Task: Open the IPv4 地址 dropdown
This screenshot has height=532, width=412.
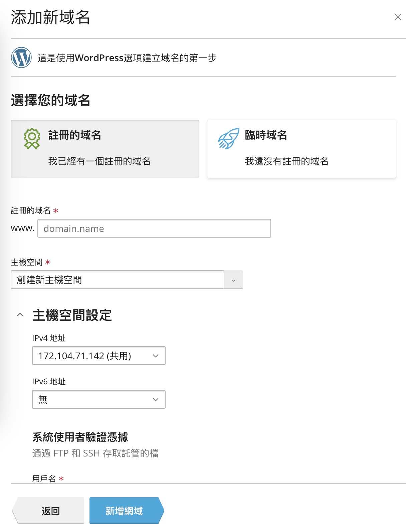Action: [x=98, y=356]
